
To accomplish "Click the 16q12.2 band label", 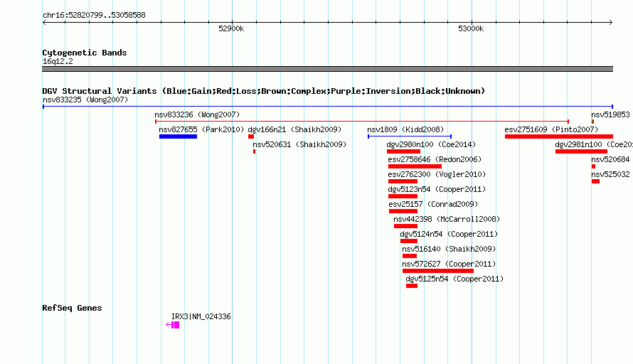I will pos(58,61).
